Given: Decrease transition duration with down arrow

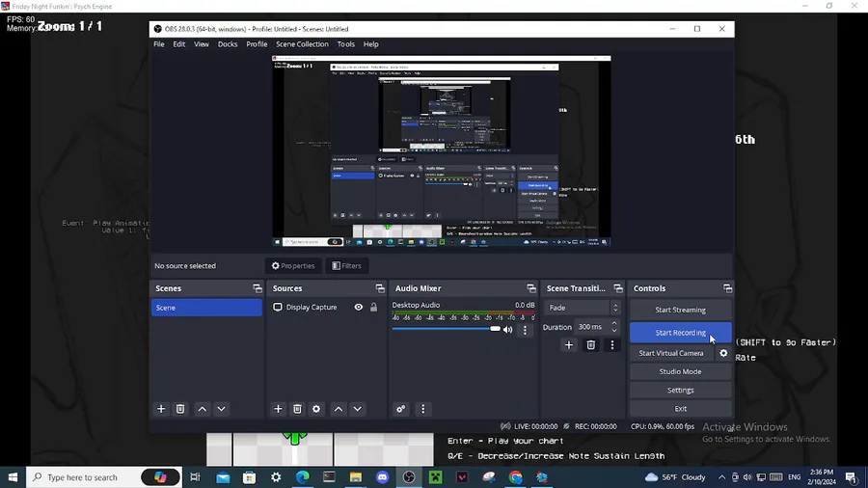Looking at the screenshot, I should point(614,330).
